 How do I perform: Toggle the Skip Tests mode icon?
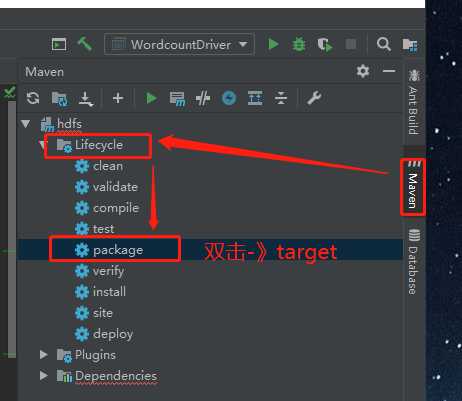tap(229, 98)
